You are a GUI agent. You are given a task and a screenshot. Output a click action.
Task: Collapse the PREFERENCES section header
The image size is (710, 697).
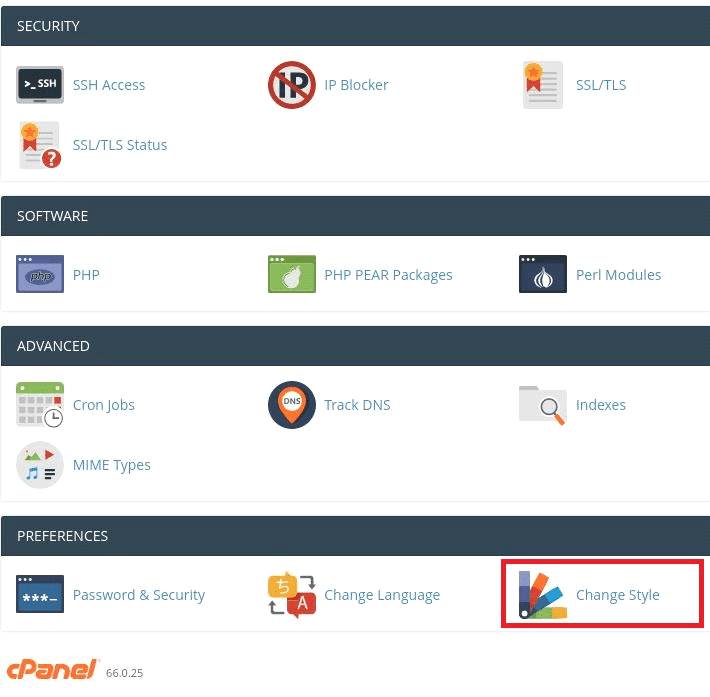(355, 536)
